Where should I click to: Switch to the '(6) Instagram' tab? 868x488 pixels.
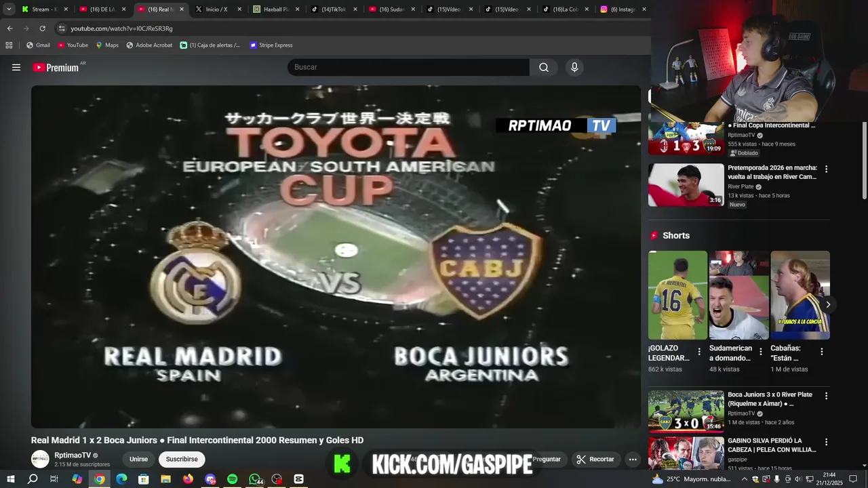click(x=623, y=9)
